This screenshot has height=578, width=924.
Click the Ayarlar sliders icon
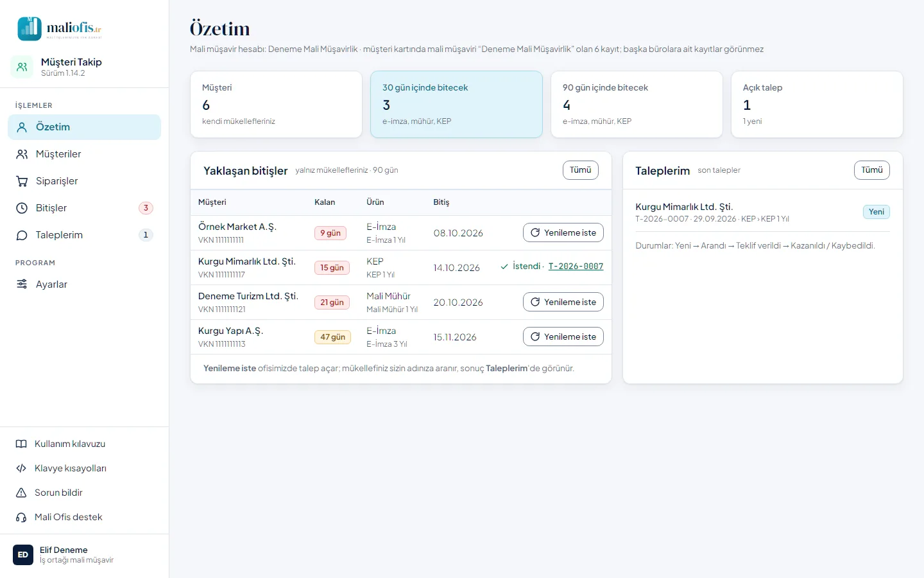click(x=22, y=285)
